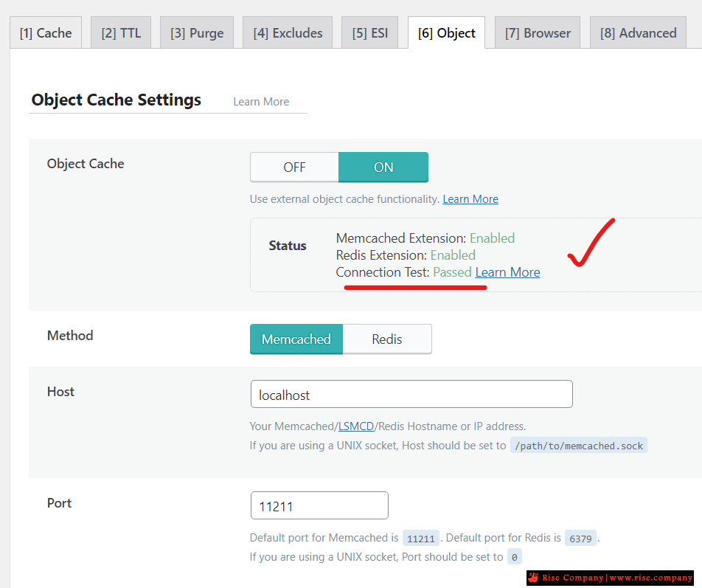Image resolution: width=702 pixels, height=588 pixels.
Task: Click the Method label
Action: pyautogui.click(x=70, y=336)
